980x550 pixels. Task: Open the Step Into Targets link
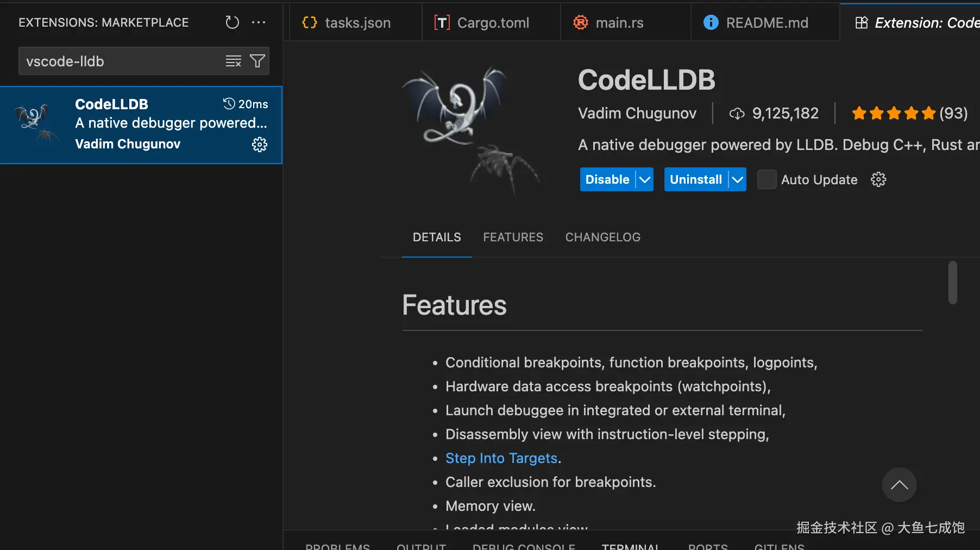pos(501,458)
